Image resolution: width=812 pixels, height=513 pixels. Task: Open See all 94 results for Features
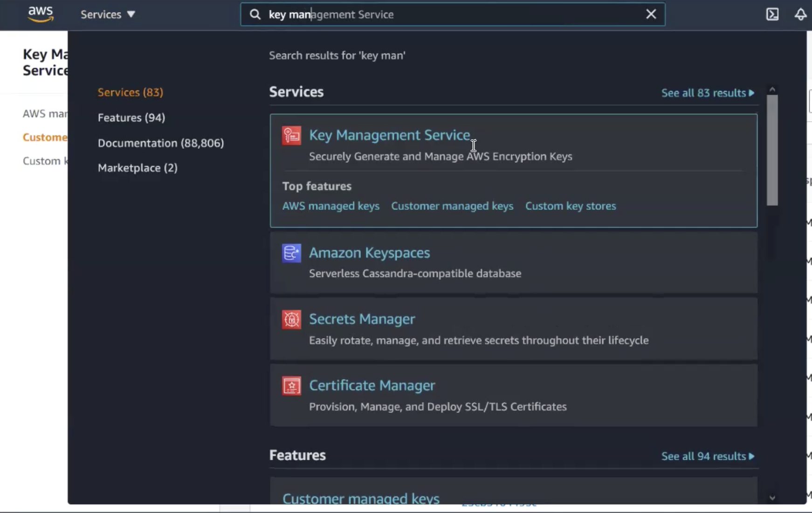(708, 456)
